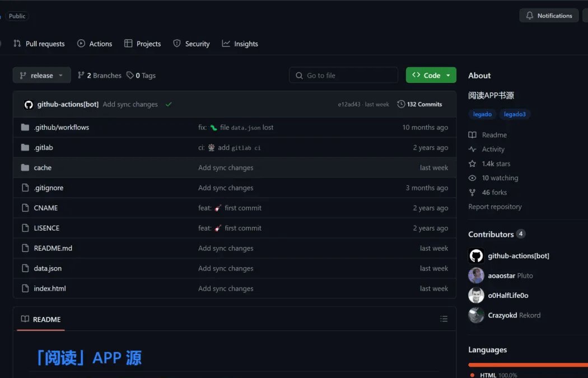
Task: Click the file icon beside CNAME
Action: pyautogui.click(x=25, y=208)
